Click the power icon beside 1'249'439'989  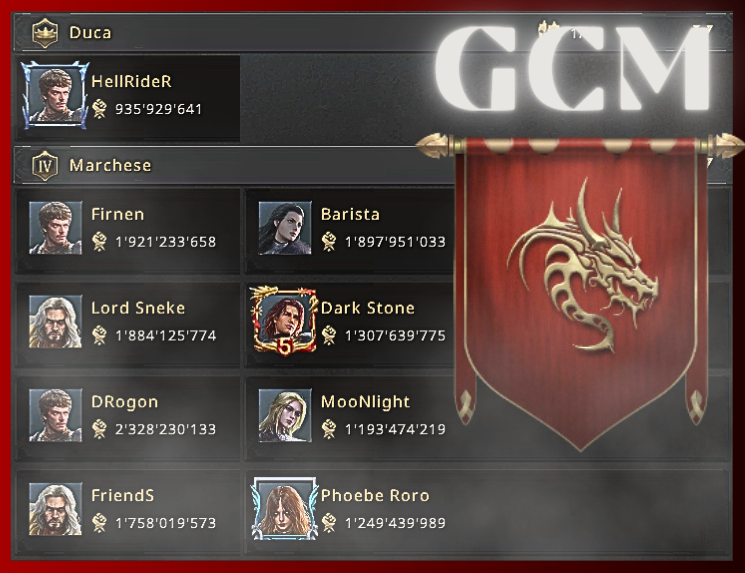click(329, 523)
